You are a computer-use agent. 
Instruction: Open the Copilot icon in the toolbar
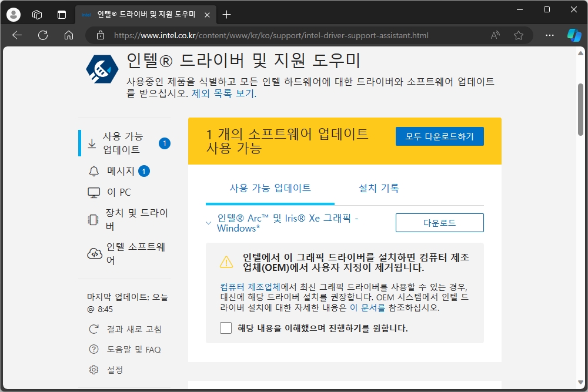tap(574, 35)
